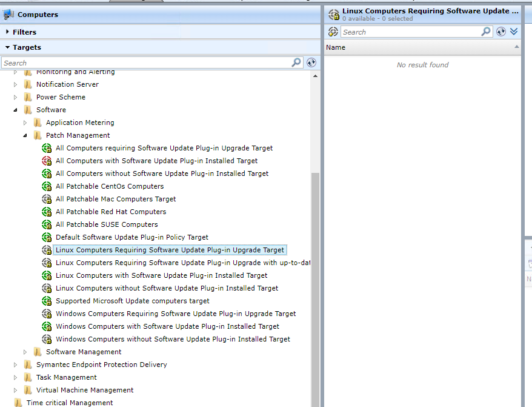Click the Patch Management folder icon
The width and height of the screenshot is (532, 407).
point(38,135)
